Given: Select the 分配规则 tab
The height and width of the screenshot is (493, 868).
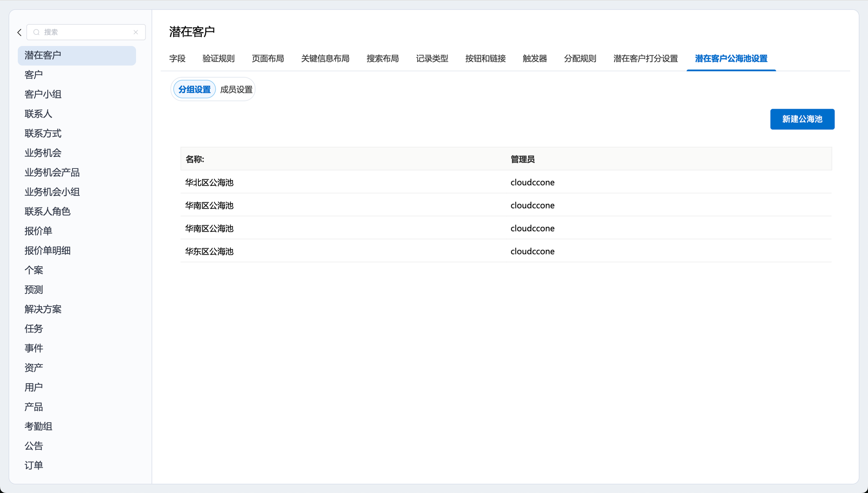Looking at the screenshot, I should point(580,59).
